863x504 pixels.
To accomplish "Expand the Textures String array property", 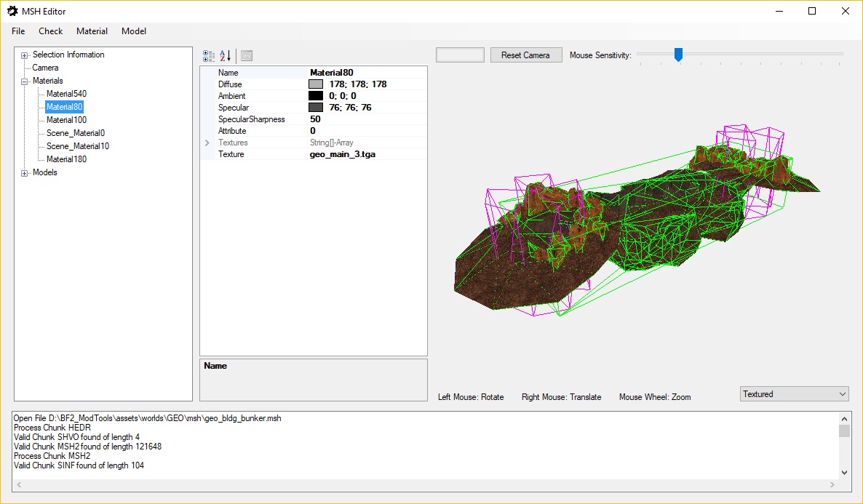I will coord(207,143).
